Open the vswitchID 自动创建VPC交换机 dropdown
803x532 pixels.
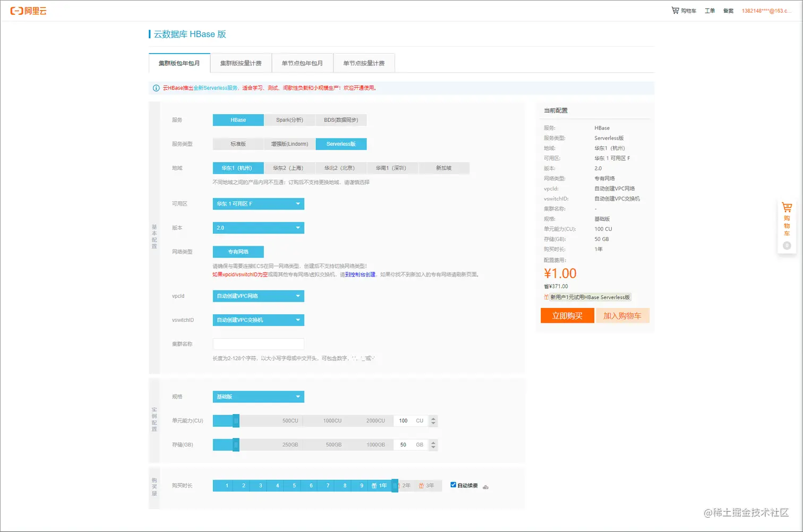pyautogui.click(x=258, y=320)
